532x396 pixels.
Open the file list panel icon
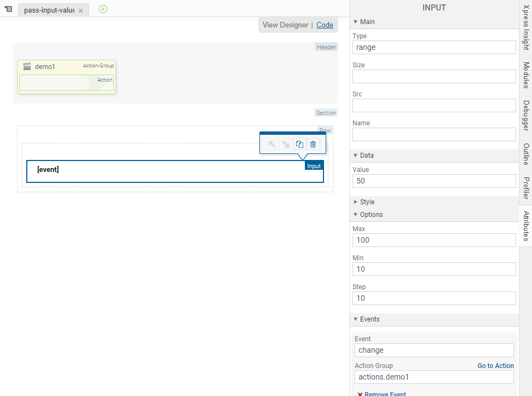tap(8, 9)
